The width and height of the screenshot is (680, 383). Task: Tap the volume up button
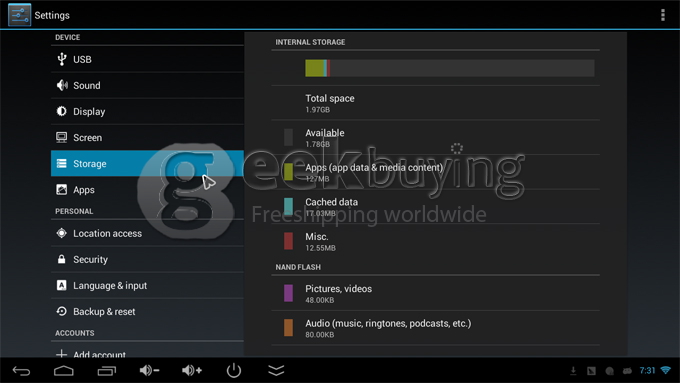pos(192,370)
